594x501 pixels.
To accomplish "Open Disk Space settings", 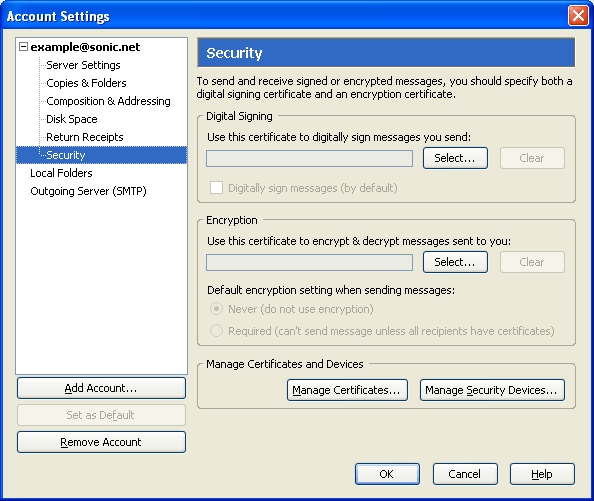I will (x=72, y=119).
